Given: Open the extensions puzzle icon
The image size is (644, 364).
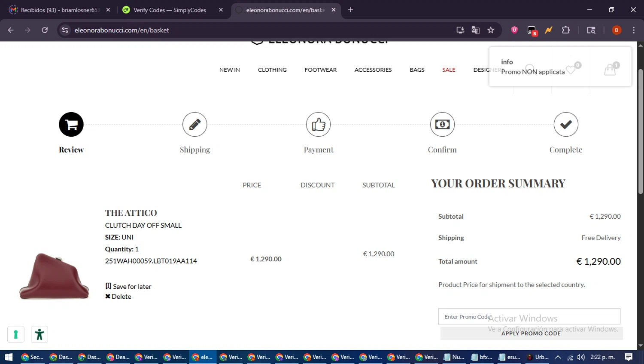Looking at the screenshot, I should click(566, 30).
